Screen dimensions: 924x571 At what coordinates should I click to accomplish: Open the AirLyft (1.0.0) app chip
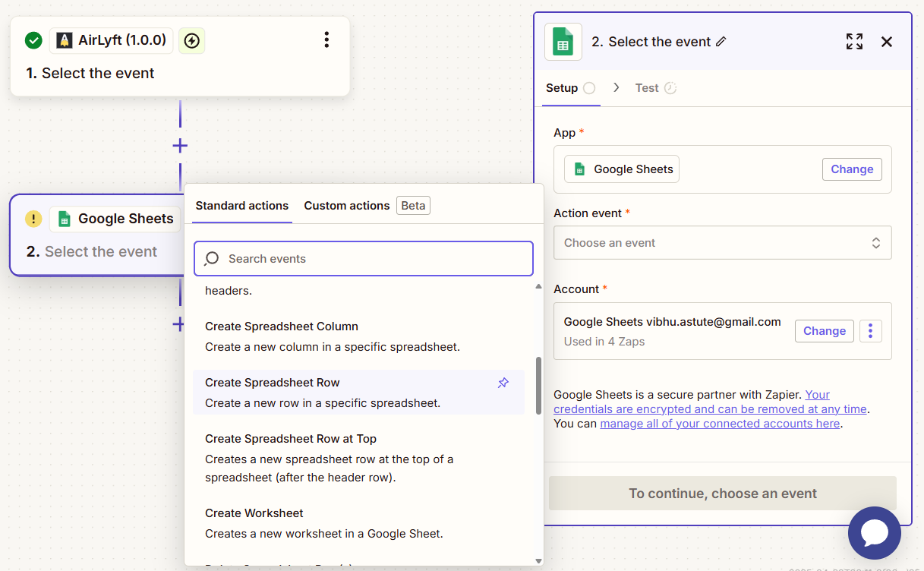112,40
